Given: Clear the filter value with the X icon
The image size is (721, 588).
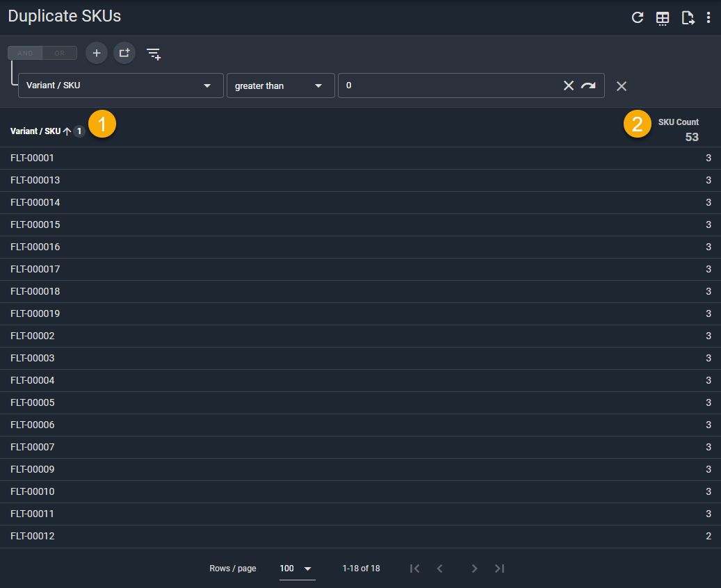Looking at the screenshot, I should pos(569,85).
